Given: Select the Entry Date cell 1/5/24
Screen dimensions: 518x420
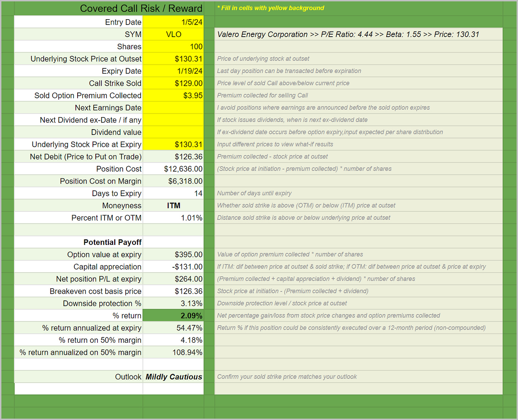Looking at the screenshot, I should 173,22.
